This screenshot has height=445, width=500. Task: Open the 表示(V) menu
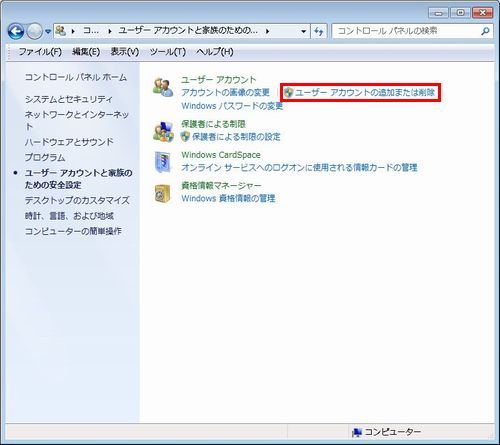tap(125, 52)
